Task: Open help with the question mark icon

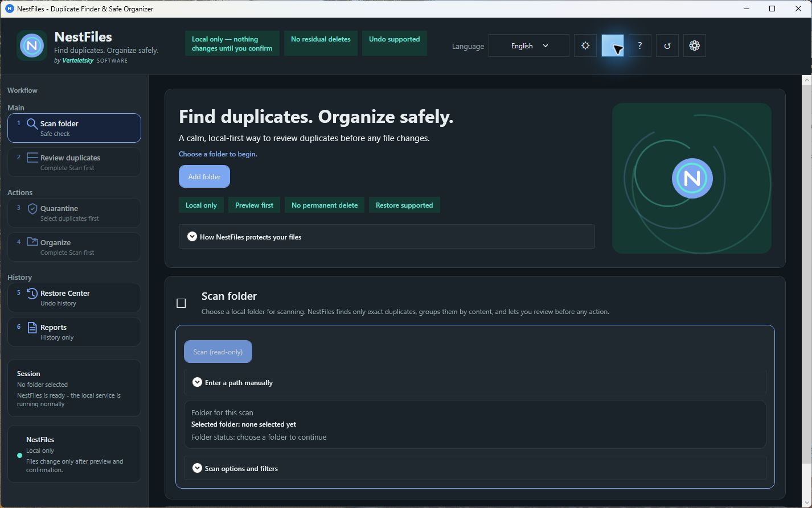Action: (640, 46)
